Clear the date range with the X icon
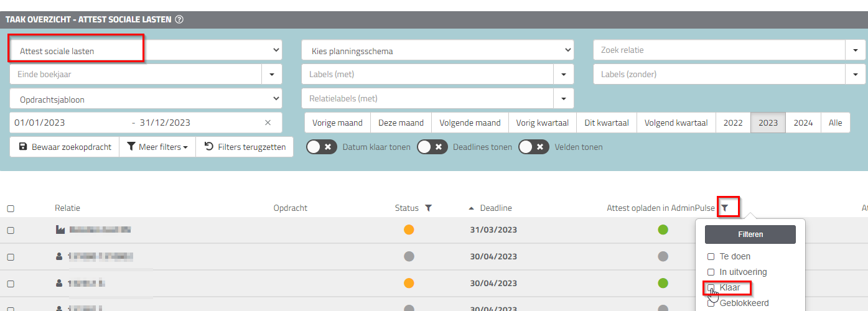Image resolution: width=868 pixels, height=311 pixels. pyautogui.click(x=268, y=123)
